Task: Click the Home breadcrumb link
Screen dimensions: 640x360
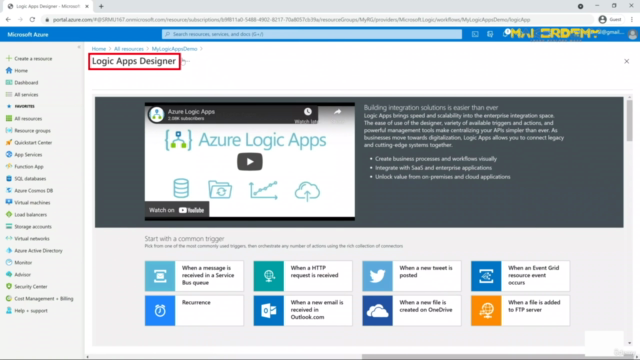Action: [99, 49]
